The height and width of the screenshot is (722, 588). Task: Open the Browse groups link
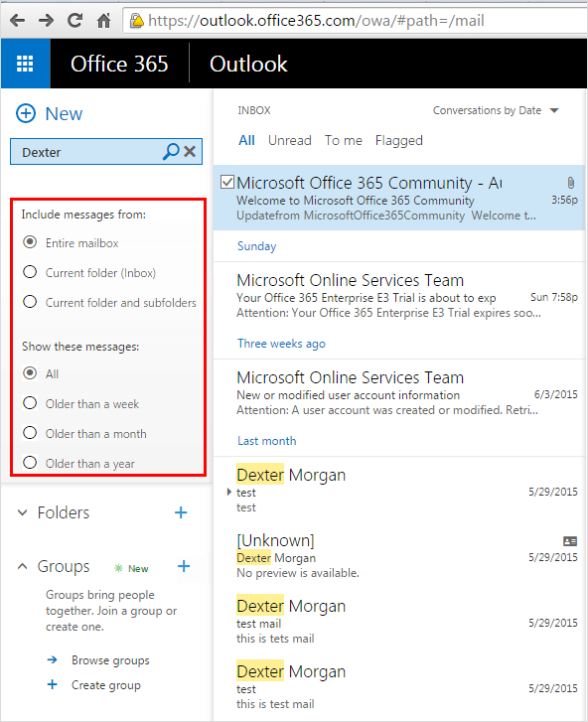pyautogui.click(x=110, y=660)
